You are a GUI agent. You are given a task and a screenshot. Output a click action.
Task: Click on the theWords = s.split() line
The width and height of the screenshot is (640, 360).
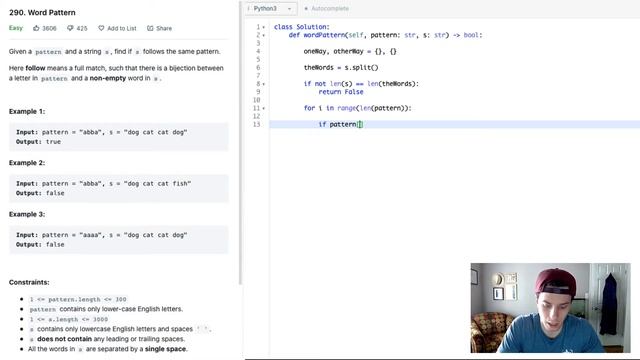click(x=341, y=67)
